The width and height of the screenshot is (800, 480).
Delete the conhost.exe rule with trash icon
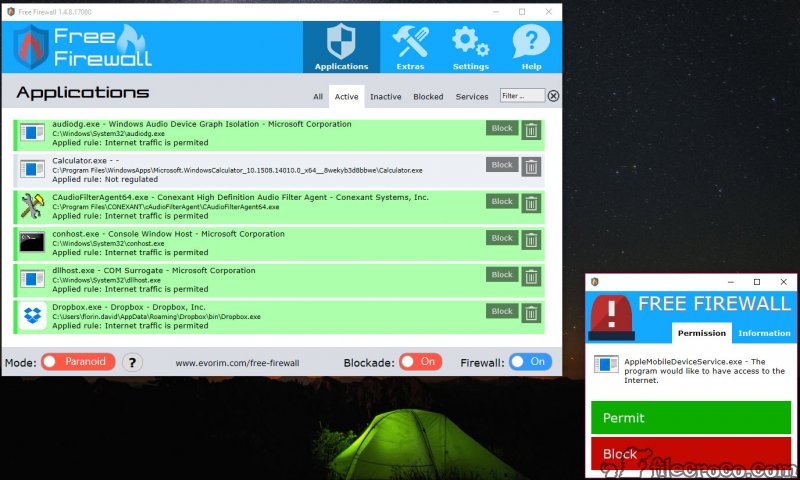531,240
